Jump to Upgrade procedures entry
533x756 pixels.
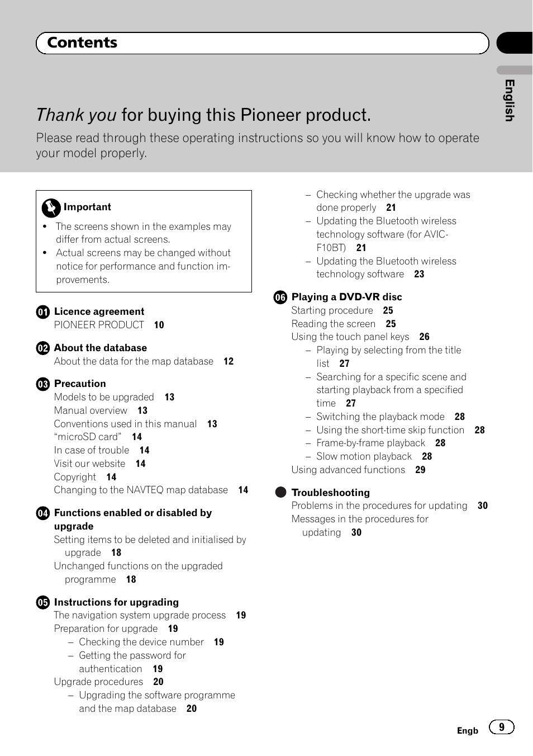click(x=98, y=682)
